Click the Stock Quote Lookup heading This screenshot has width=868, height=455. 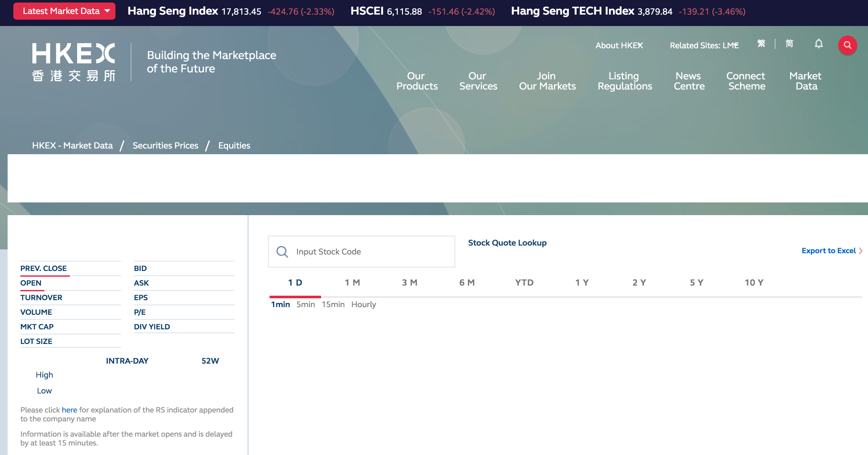[x=507, y=243]
